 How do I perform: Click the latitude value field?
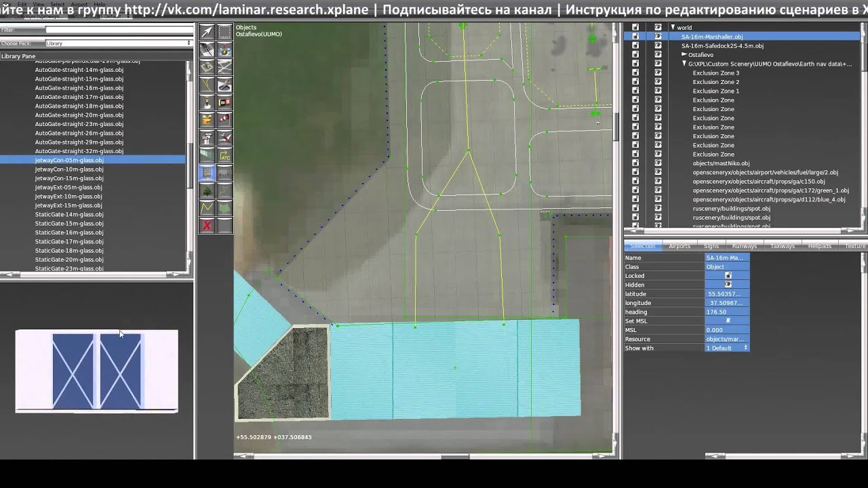[x=728, y=294]
